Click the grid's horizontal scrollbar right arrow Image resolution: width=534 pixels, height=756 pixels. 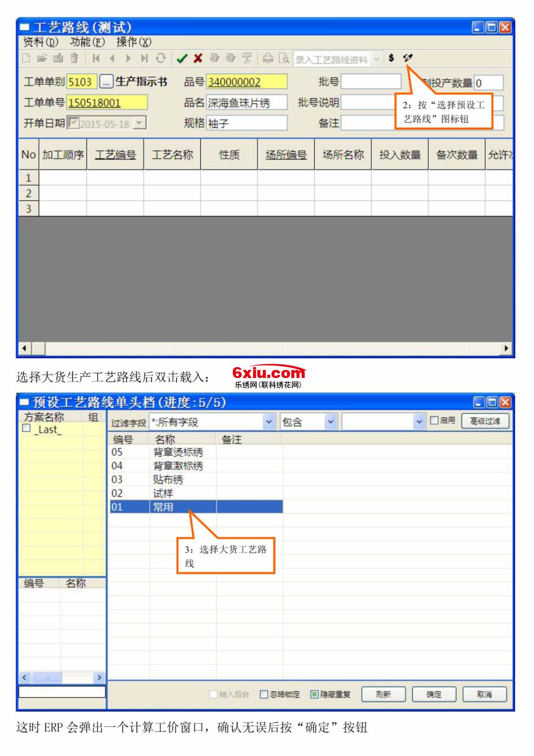pos(507,349)
